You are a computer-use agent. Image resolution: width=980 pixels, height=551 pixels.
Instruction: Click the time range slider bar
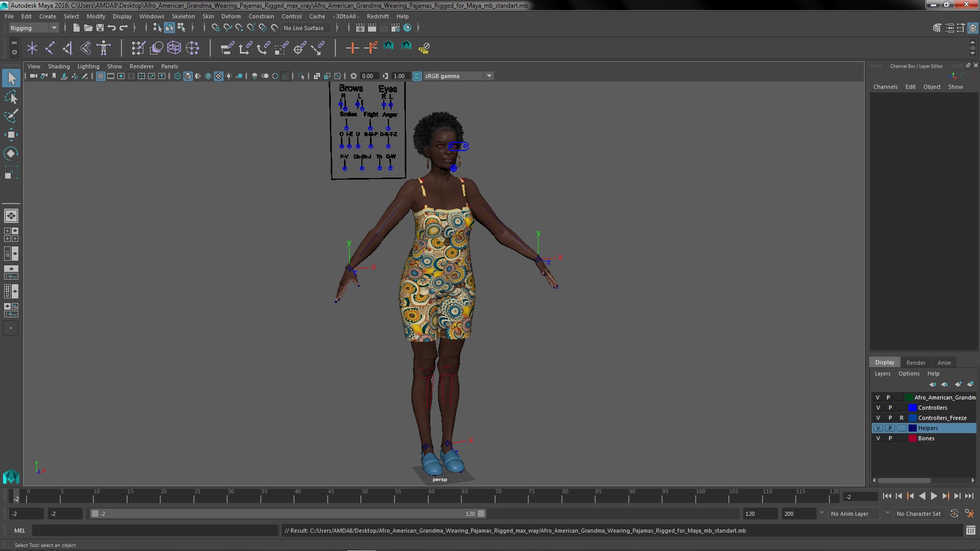click(x=288, y=514)
